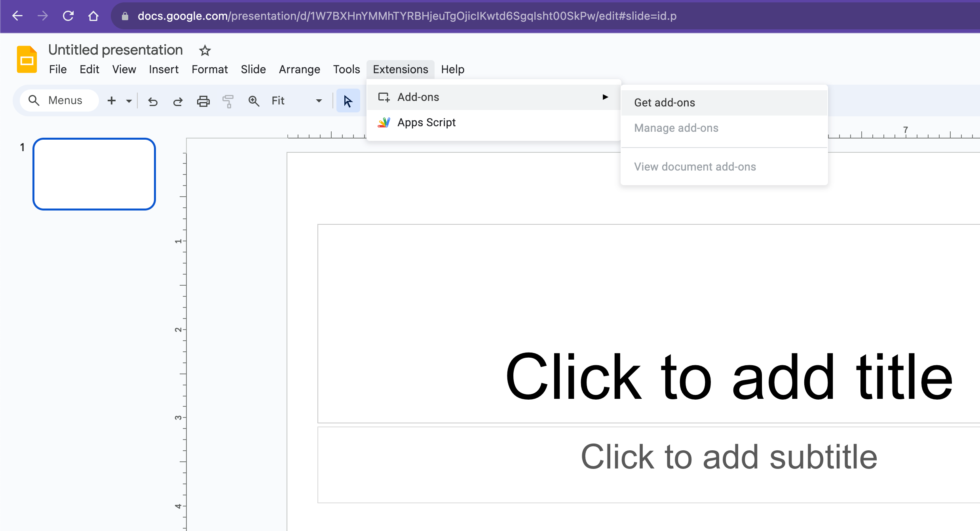Click the redo arrow icon
The image size is (980, 531).
[x=178, y=101]
